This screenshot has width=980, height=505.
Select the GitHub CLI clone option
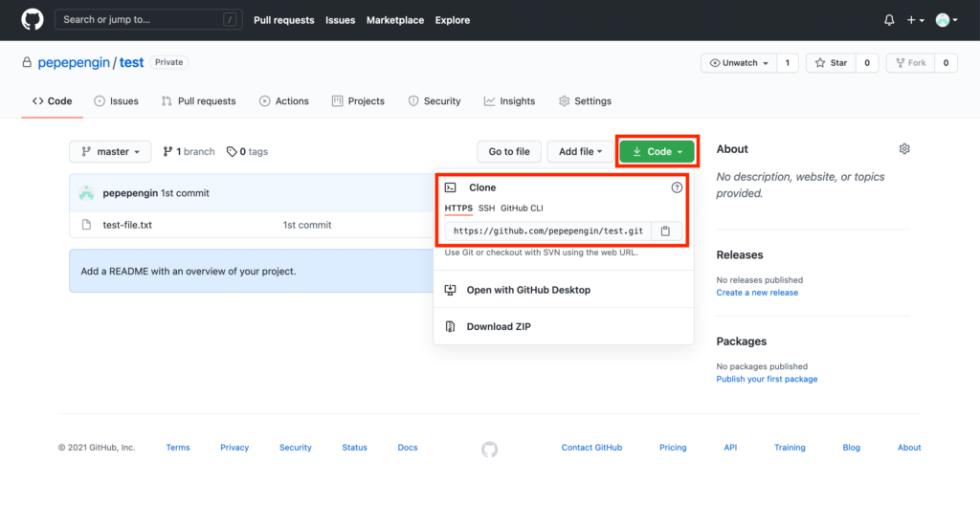pos(522,209)
